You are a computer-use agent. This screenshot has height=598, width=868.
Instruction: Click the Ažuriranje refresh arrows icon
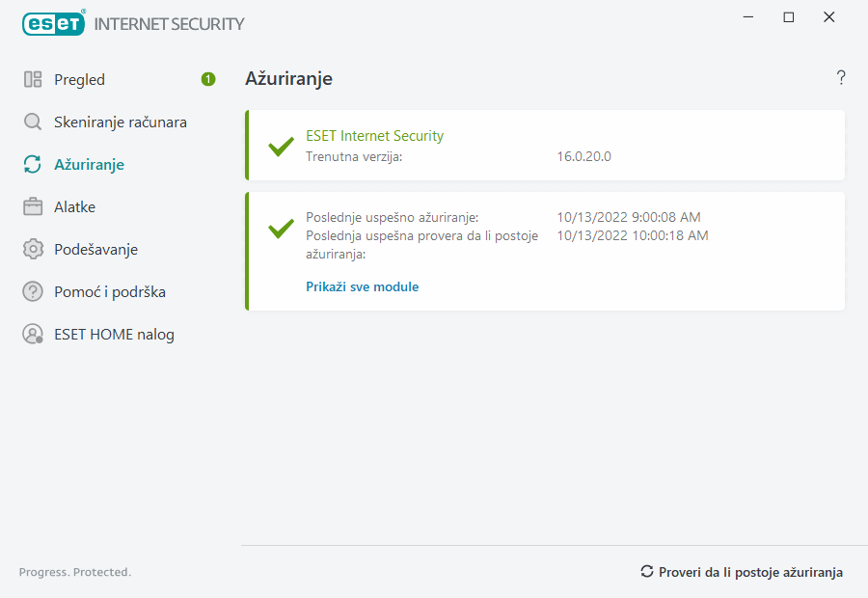click(33, 165)
